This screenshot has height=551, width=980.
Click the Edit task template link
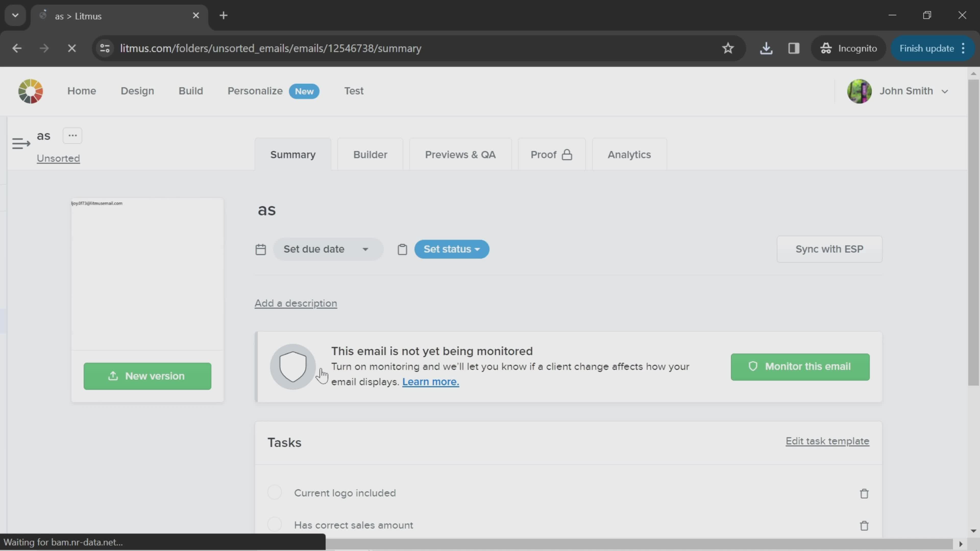pos(827,441)
